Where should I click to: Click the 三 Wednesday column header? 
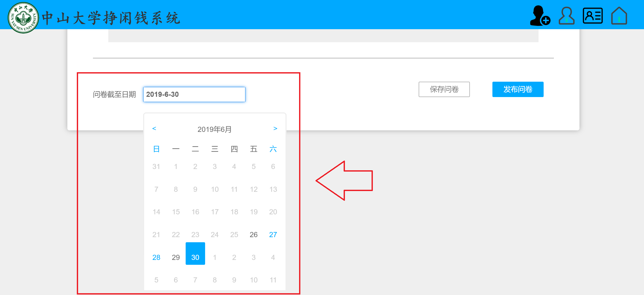click(215, 149)
